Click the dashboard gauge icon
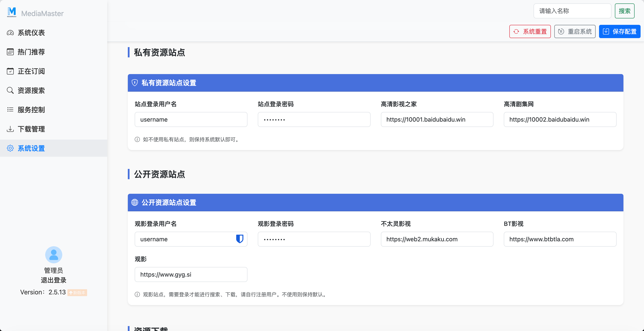Viewport: 644px width, 331px height. click(x=10, y=33)
